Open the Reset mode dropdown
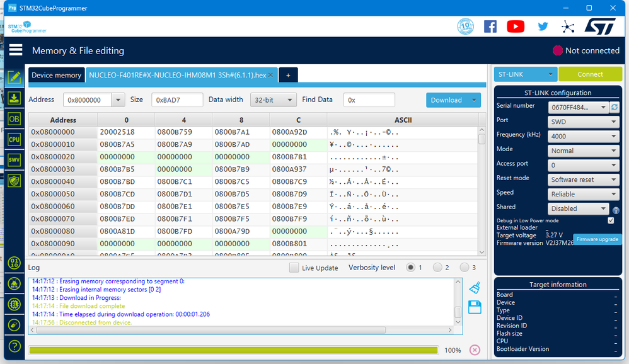The width and height of the screenshot is (629, 364). (584, 179)
